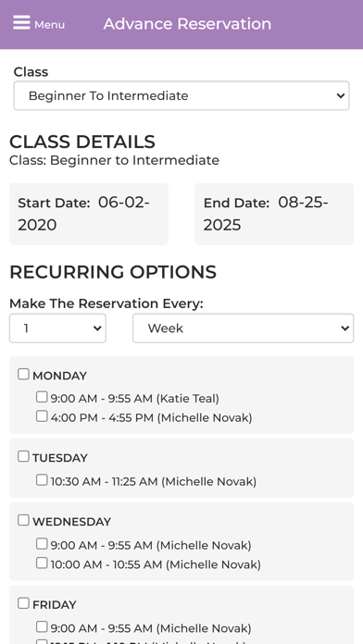Open the hamburger Menu icon
Screen dimensions: 363x644
click(21, 22)
